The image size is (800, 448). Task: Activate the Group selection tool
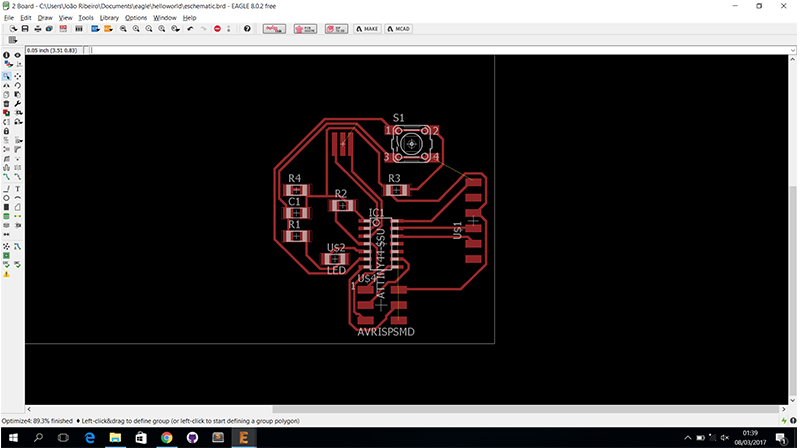(x=7, y=76)
